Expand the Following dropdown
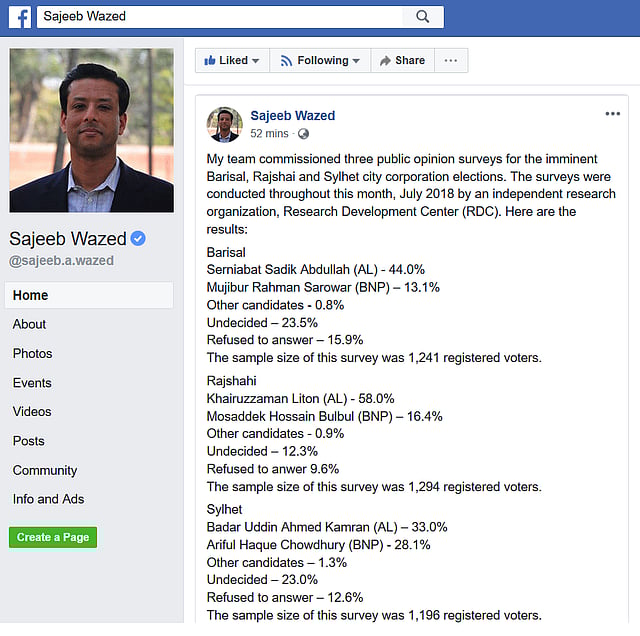 click(x=320, y=60)
